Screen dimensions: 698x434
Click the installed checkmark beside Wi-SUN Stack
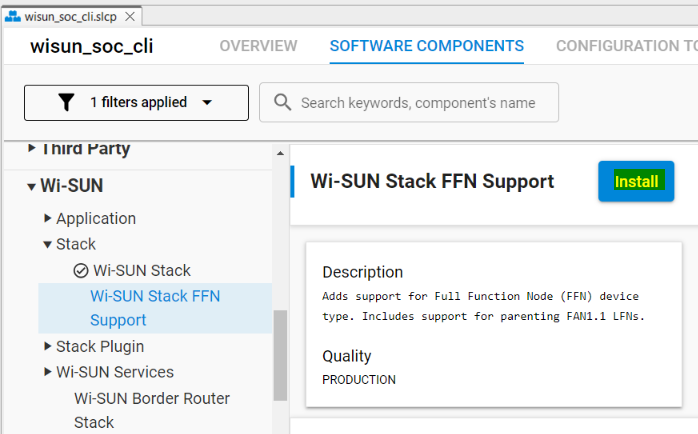81,270
